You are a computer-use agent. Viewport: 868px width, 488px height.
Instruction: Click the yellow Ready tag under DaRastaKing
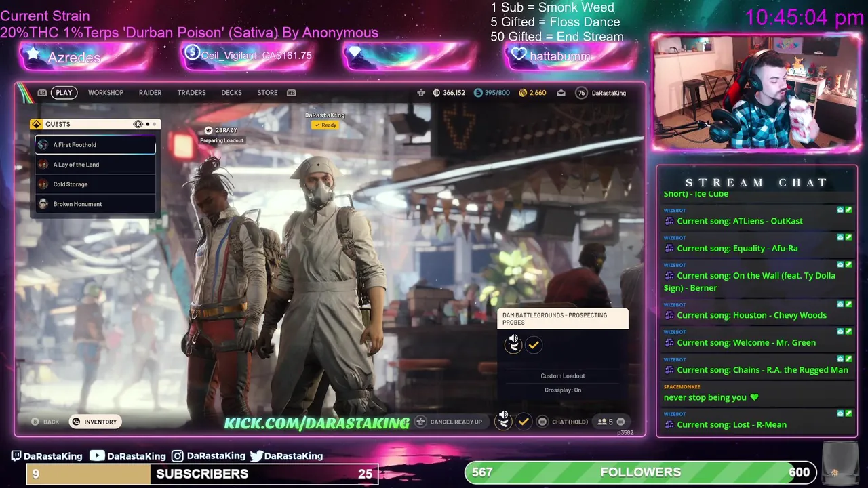pos(325,125)
